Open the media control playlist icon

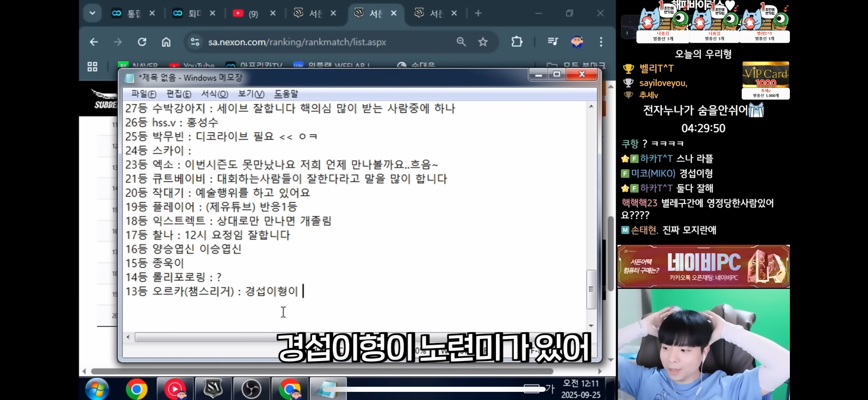[553, 42]
